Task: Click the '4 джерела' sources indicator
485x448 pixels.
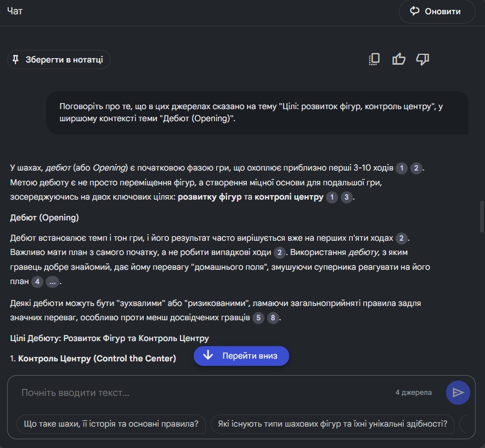Action: (414, 393)
